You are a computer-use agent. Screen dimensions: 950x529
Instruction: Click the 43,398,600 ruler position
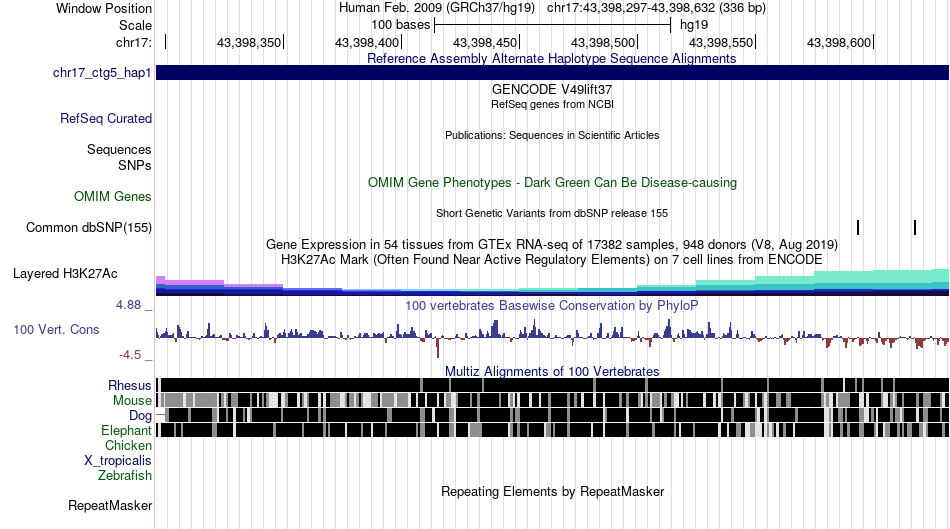click(839, 42)
